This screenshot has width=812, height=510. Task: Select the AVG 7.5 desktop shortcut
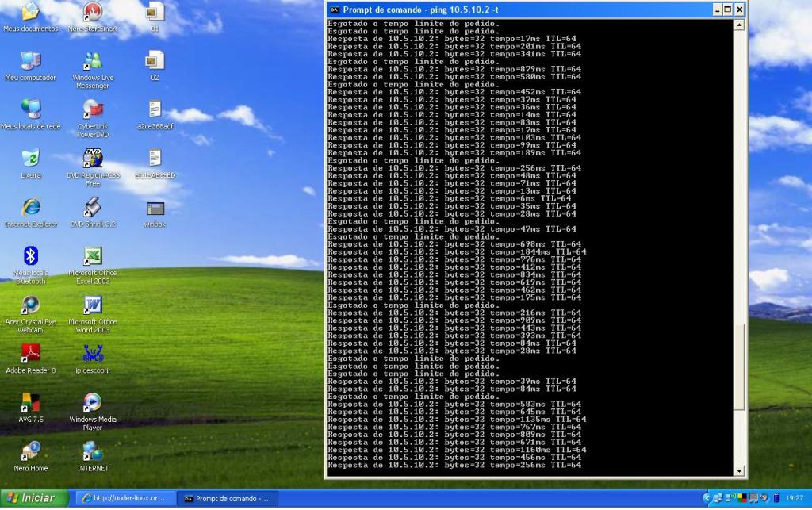(x=31, y=408)
